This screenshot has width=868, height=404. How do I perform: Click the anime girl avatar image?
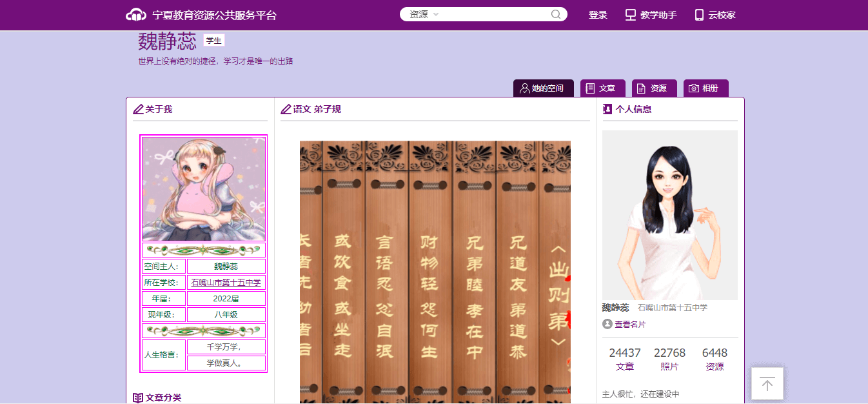[204, 189]
